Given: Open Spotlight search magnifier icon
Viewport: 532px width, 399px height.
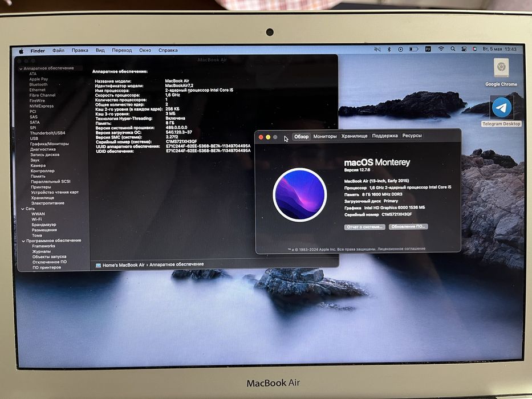Looking at the screenshot, I should pyautogui.click(x=453, y=49).
